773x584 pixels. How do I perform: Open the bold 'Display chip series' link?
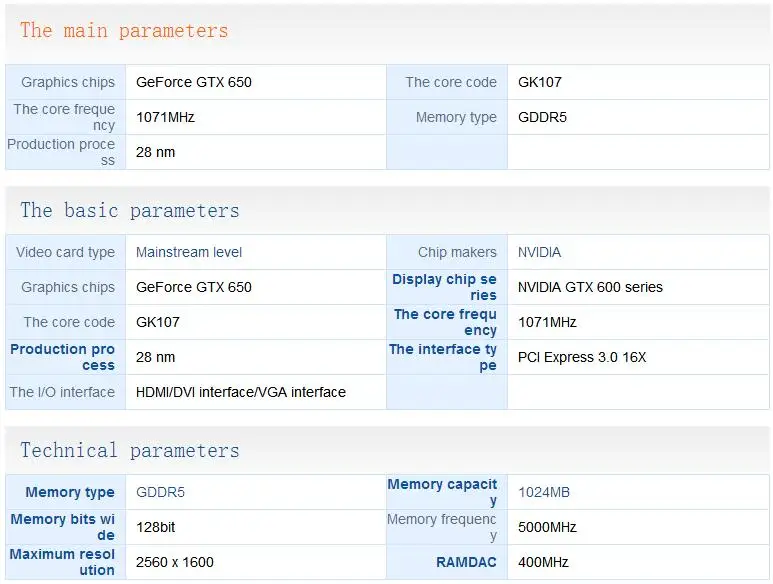pyautogui.click(x=444, y=287)
